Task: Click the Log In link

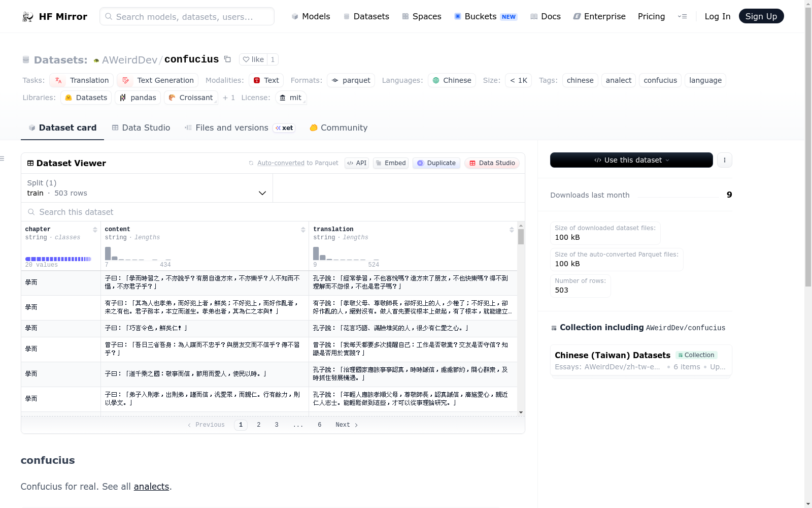Action: [717, 16]
